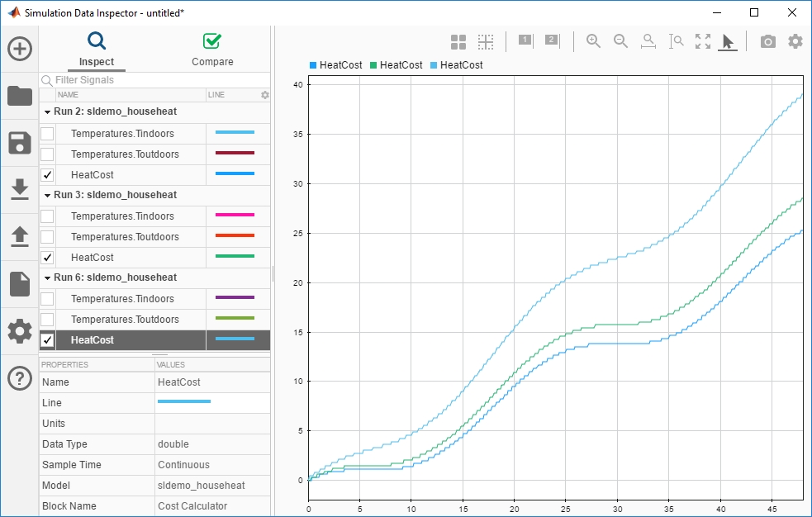This screenshot has width=812, height=517.
Task: Click the import data download arrow icon
Action: 20,190
